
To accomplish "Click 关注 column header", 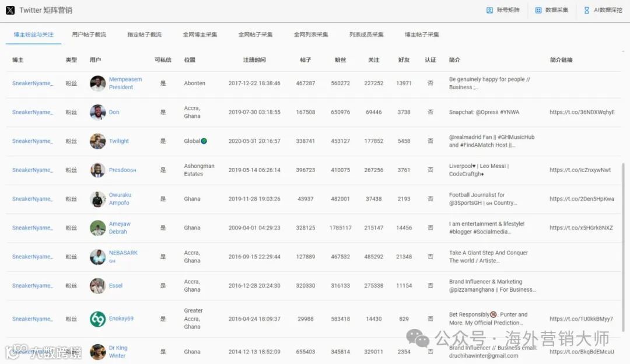I will pos(374,60).
